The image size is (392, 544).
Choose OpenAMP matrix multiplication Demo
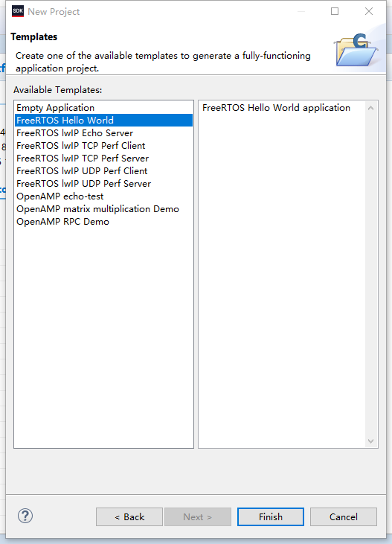tap(103, 209)
